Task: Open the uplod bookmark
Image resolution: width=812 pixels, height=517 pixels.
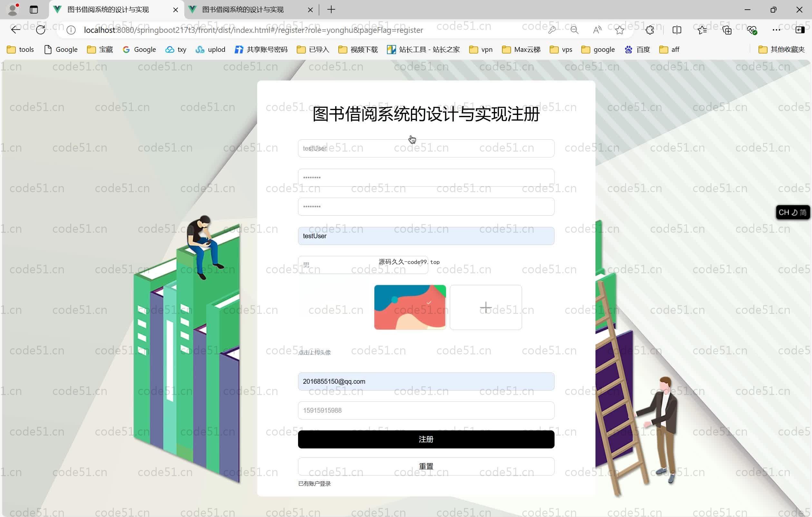Action: [210, 50]
